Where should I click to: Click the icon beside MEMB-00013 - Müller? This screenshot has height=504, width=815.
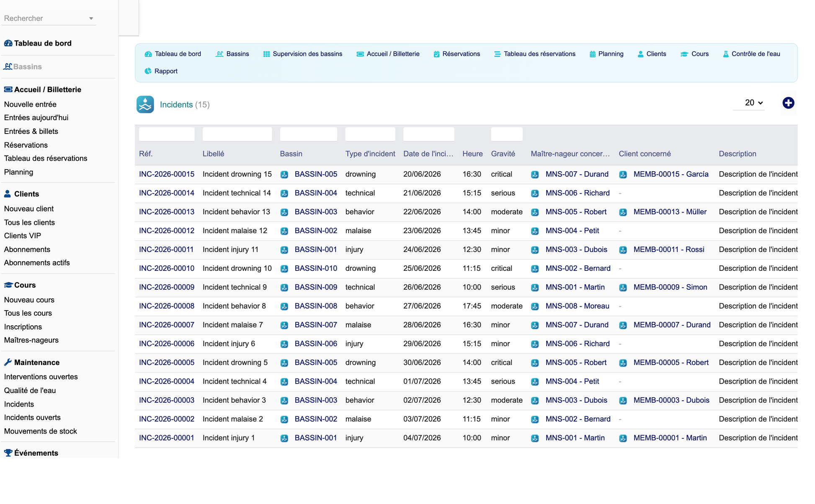(623, 212)
